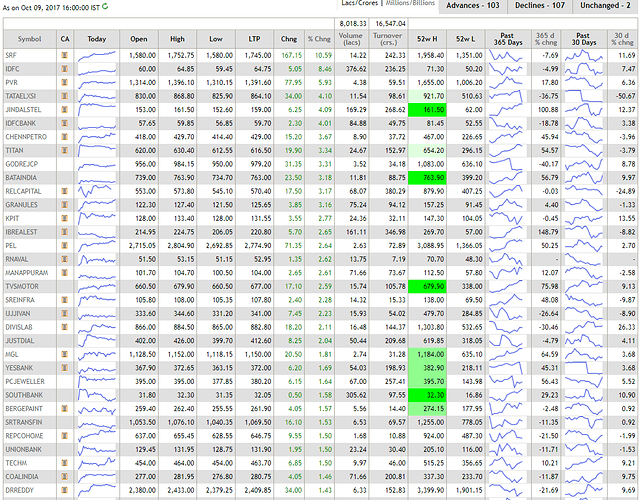Image resolution: width=644 pixels, height=500 pixels.
Task: Click PCJEWELLER symbol link
Action: pyautogui.click(x=25, y=381)
